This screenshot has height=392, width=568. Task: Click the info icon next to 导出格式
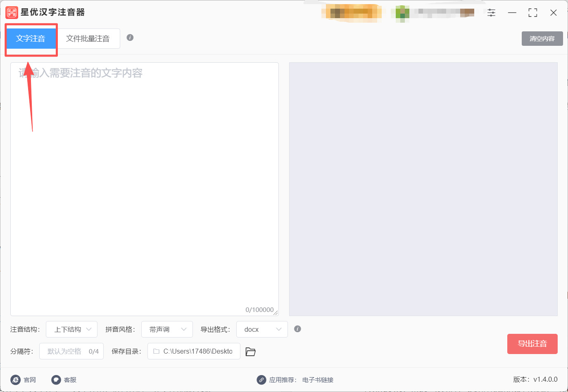[x=297, y=329]
